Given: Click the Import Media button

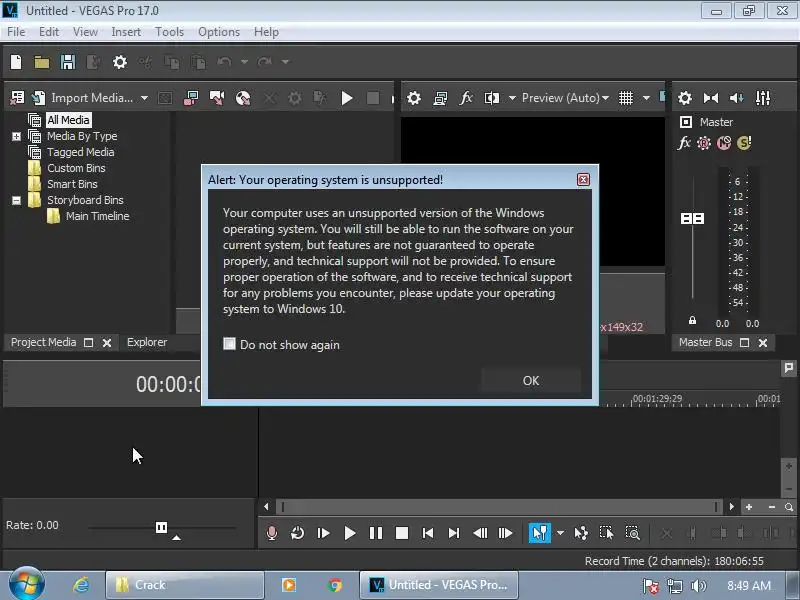Looking at the screenshot, I should [83, 97].
